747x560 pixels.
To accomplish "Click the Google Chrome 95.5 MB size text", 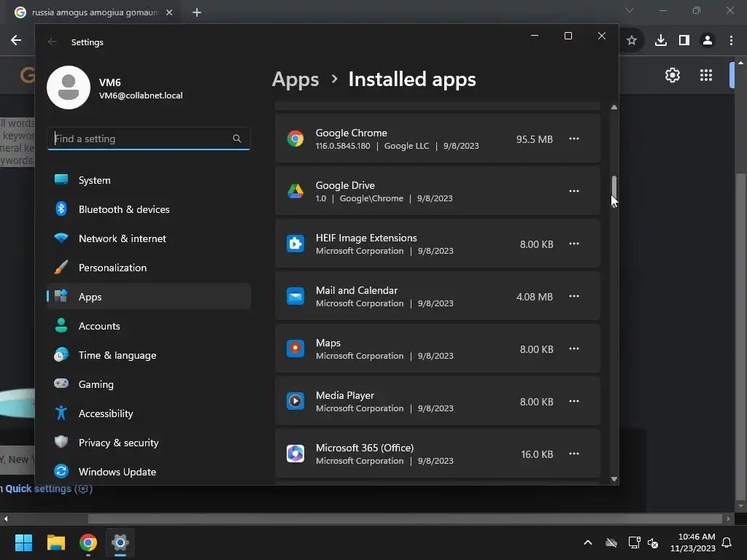I will [x=535, y=139].
